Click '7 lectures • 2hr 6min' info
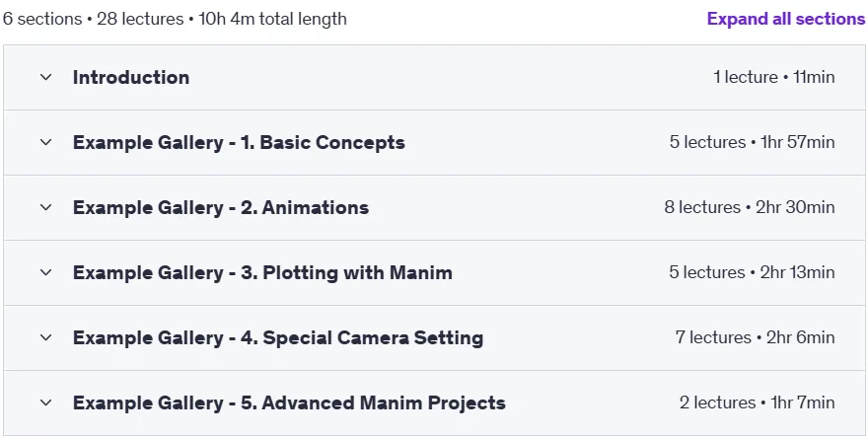The width and height of the screenshot is (868, 438). (756, 337)
